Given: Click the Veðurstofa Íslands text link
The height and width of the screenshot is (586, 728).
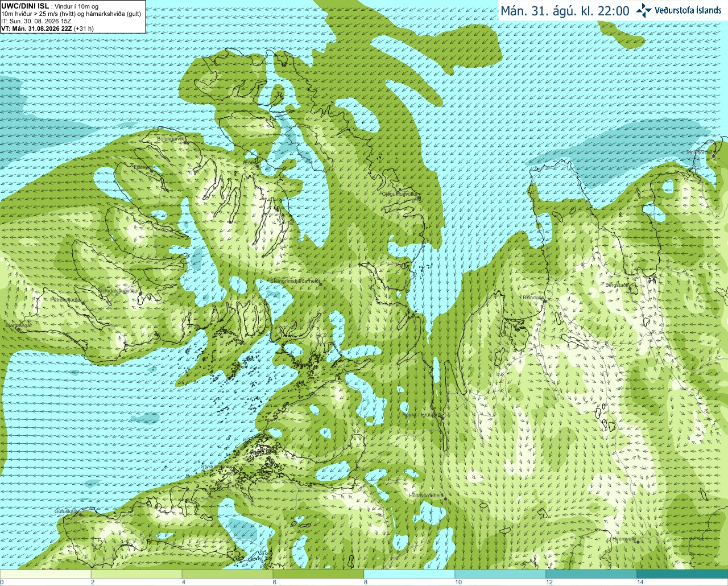Looking at the screenshot, I should 688,10.
